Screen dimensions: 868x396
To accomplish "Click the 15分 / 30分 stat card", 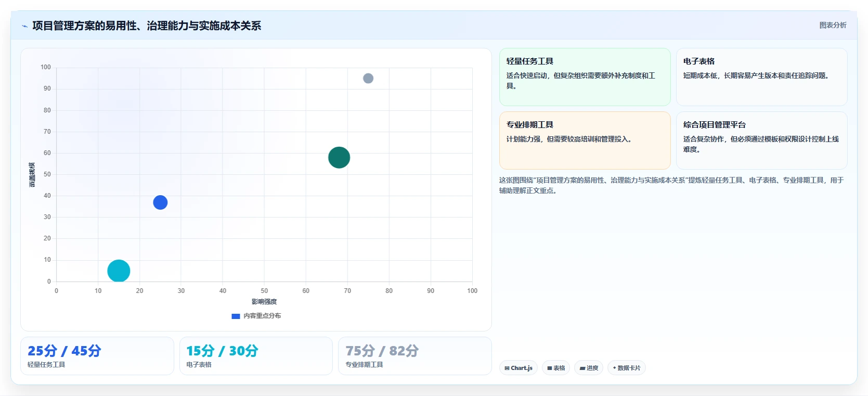I will point(256,356).
